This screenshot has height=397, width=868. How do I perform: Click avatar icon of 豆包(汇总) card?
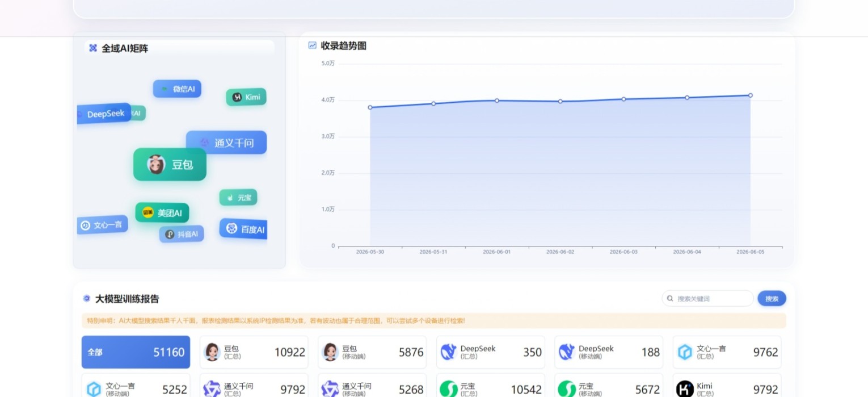tap(212, 352)
